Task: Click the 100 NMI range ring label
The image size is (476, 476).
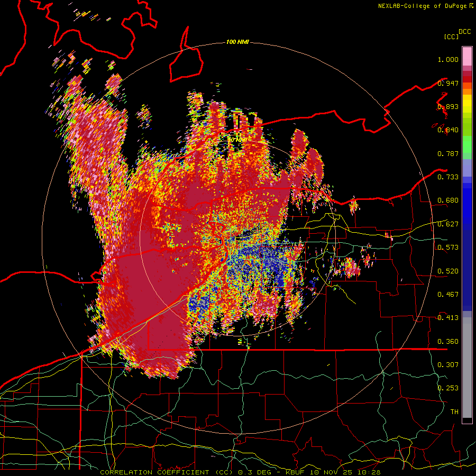Action: coord(237,42)
